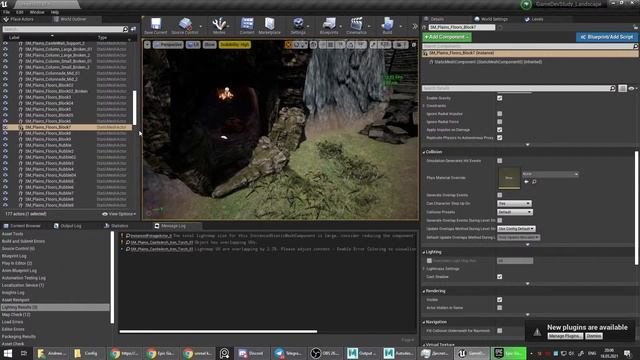This screenshot has height=360, width=640.
Task: Click the maximize viewport icon
Action: pyautogui.click(x=413, y=44)
